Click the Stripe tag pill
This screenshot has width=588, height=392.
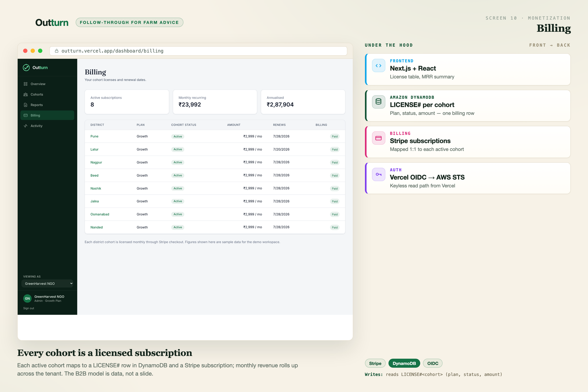click(375, 363)
